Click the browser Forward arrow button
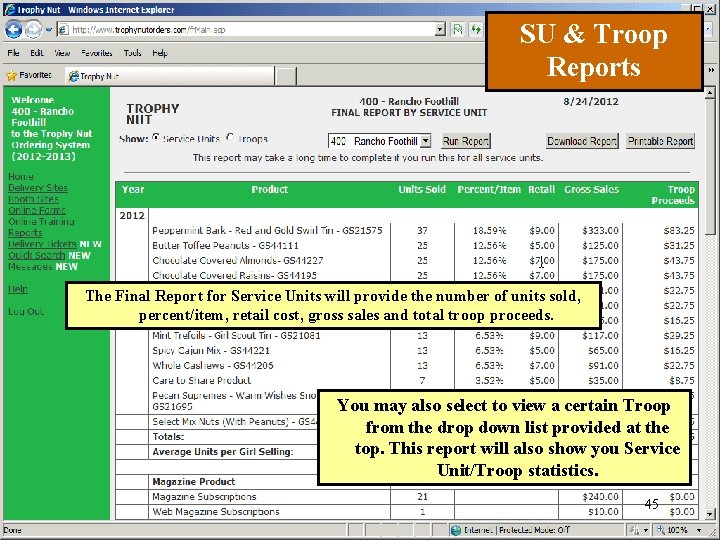This screenshot has width=720, height=540. [33, 29]
